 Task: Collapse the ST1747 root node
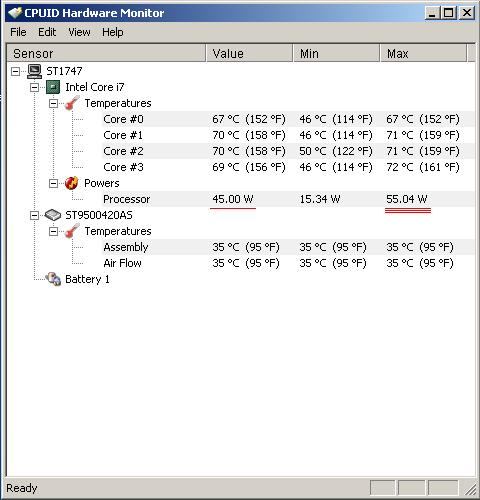15,71
